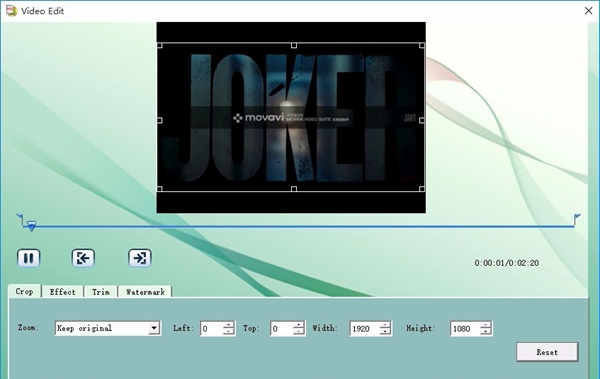Increase the Left crop value
The height and width of the screenshot is (379, 600).
tap(228, 325)
